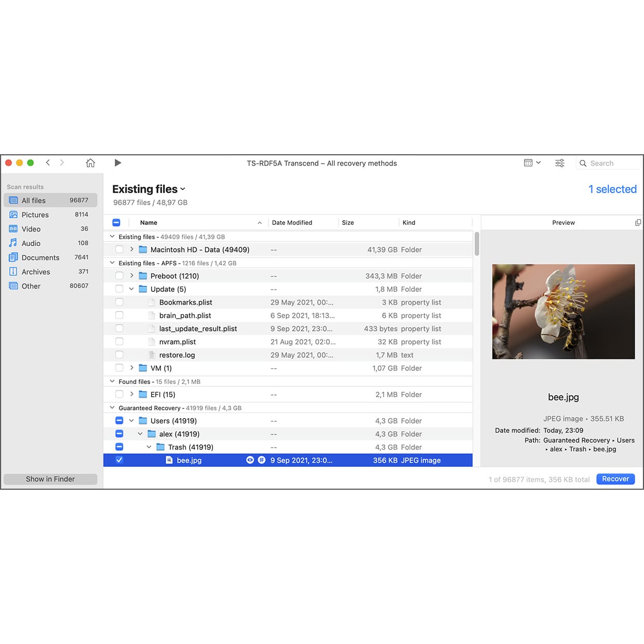This screenshot has height=644, width=644.
Task: Click the resume scan play icon
Action: click(118, 163)
